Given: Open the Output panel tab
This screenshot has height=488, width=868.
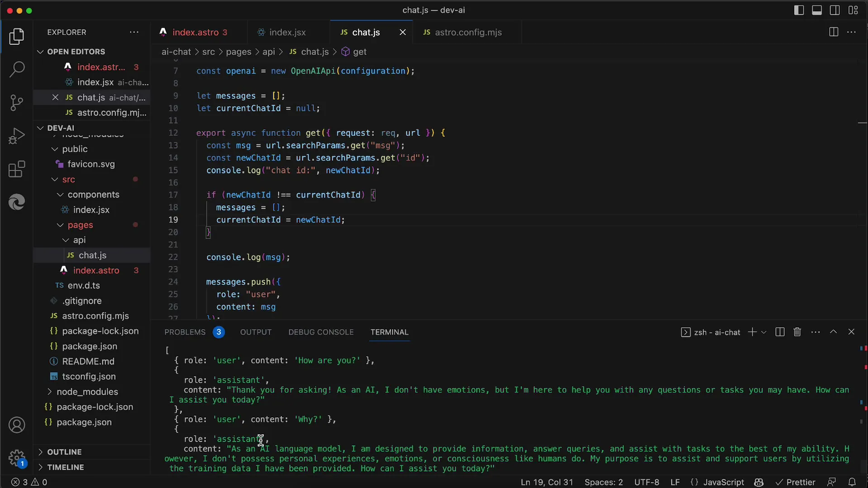Looking at the screenshot, I should pos(256,332).
